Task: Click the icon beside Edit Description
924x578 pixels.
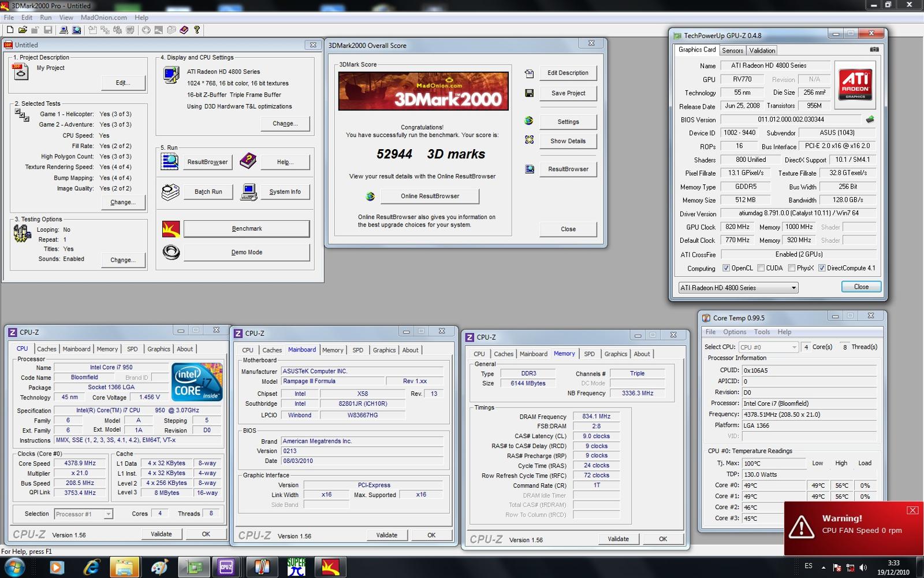Action: [x=529, y=73]
